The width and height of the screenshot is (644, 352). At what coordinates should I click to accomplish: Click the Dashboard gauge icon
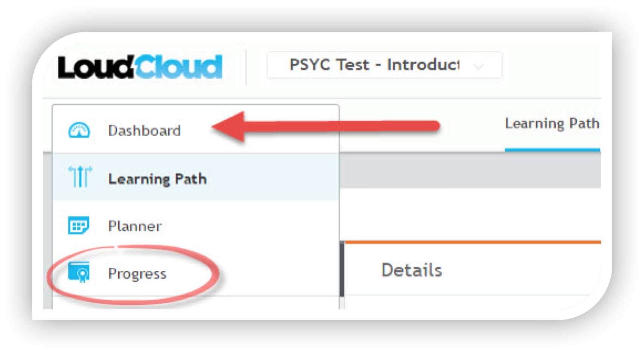click(79, 130)
